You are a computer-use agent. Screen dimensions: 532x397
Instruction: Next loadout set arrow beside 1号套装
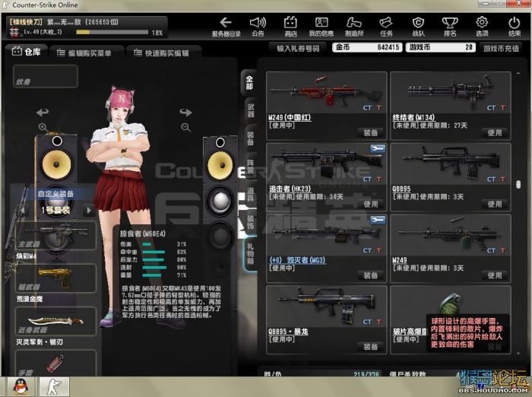(89, 210)
